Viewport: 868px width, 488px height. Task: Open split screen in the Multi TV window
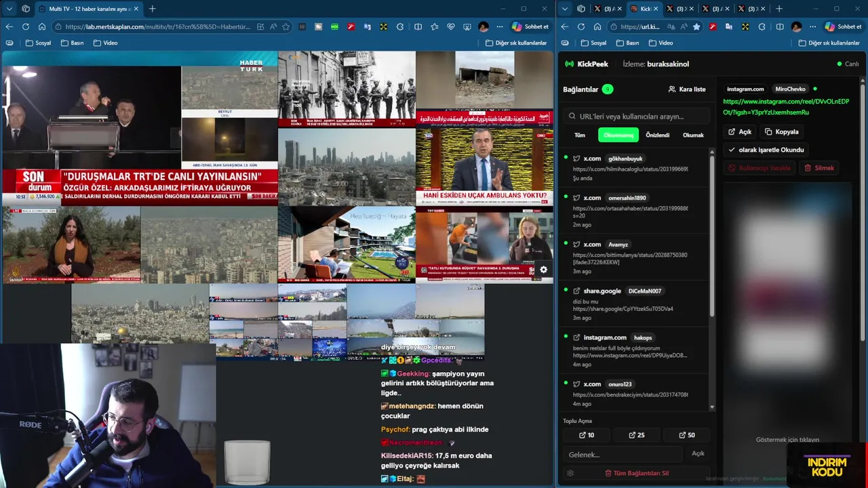pyautogui.click(x=418, y=26)
